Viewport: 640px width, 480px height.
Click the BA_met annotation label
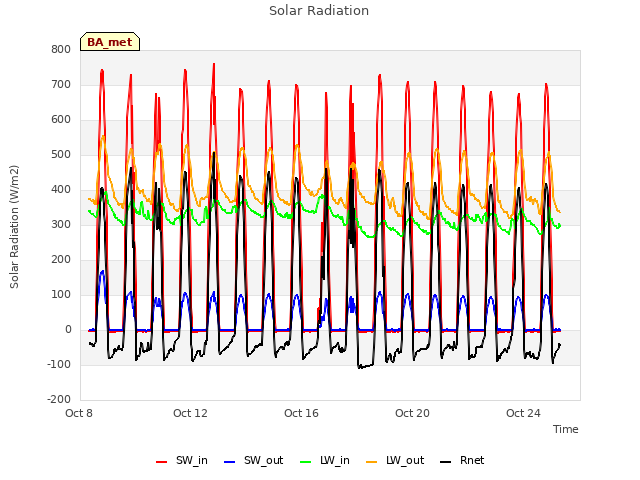tap(110, 42)
